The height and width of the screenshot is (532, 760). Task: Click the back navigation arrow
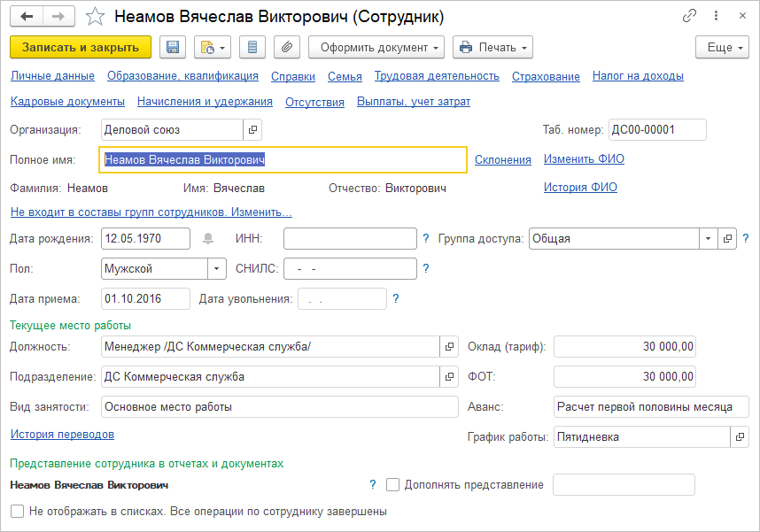pyautogui.click(x=27, y=17)
